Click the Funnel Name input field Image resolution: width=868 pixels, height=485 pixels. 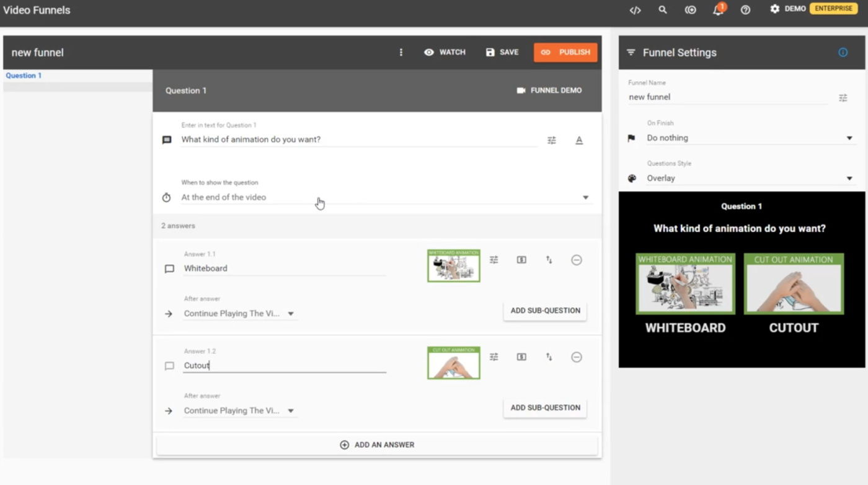click(727, 97)
